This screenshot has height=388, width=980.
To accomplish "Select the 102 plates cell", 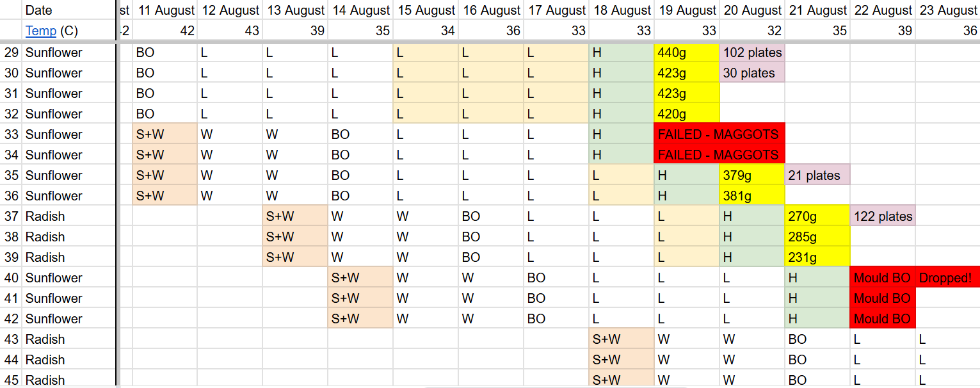I will pos(752,53).
